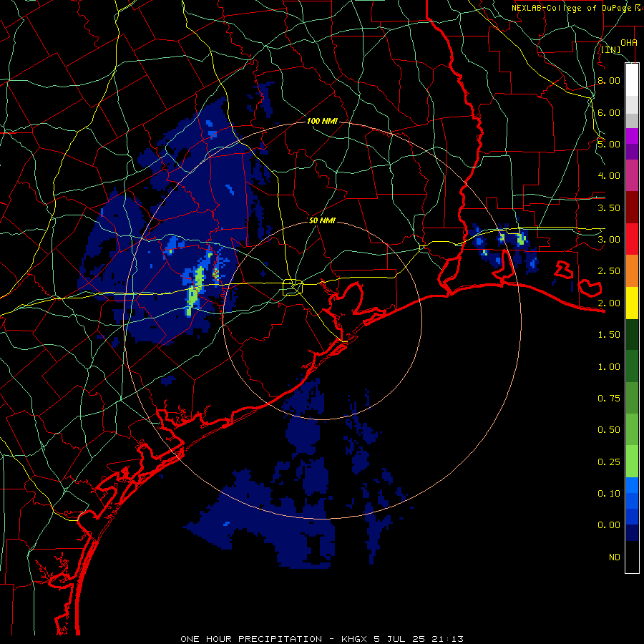644x644 pixels.
Task: Select the 2.50 legend value
Action: 609,271
